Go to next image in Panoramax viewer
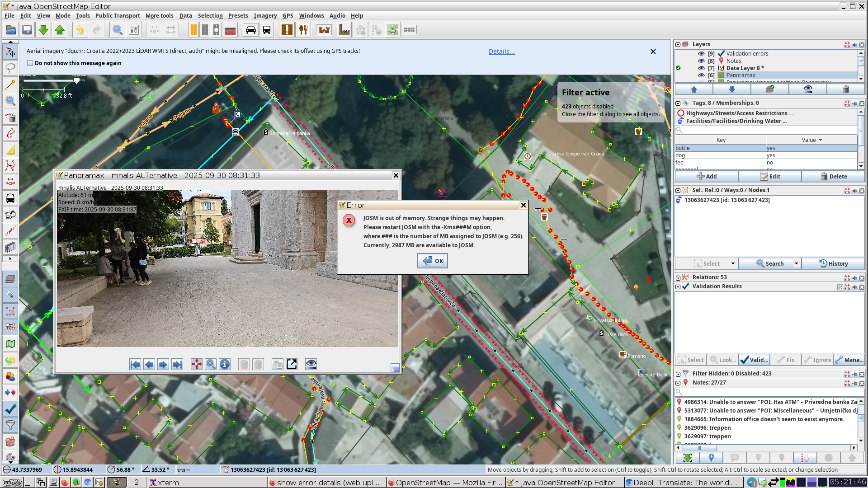The image size is (868, 488). point(163,364)
